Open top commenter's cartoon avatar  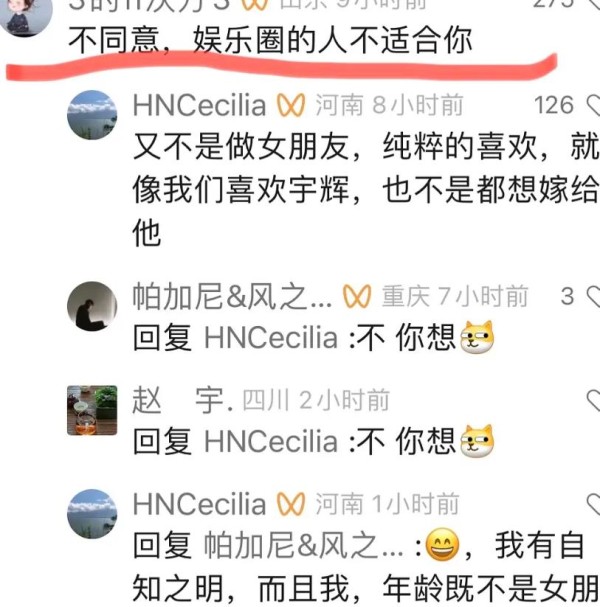pos(26,15)
